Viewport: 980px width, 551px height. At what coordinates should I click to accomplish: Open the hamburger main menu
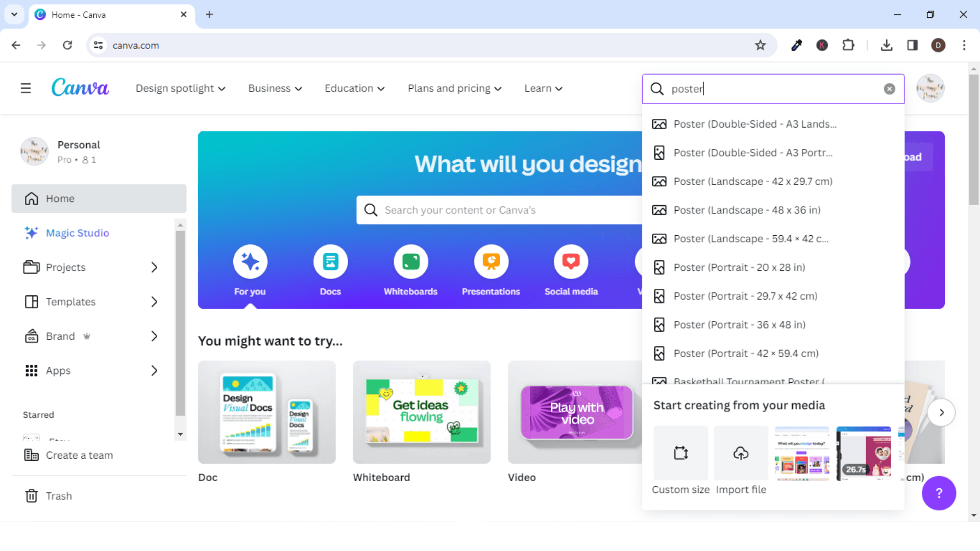pyautogui.click(x=26, y=88)
